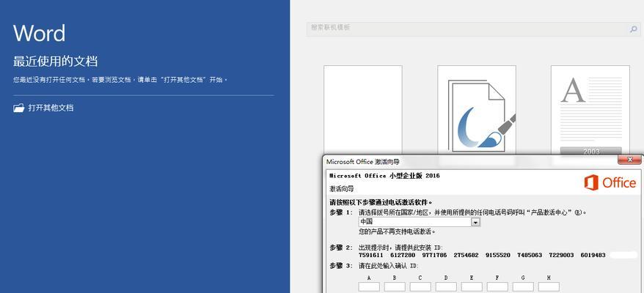
Task: Click the Microsoft Office 小型企业版 2016 title text
Action: [x=384, y=176]
